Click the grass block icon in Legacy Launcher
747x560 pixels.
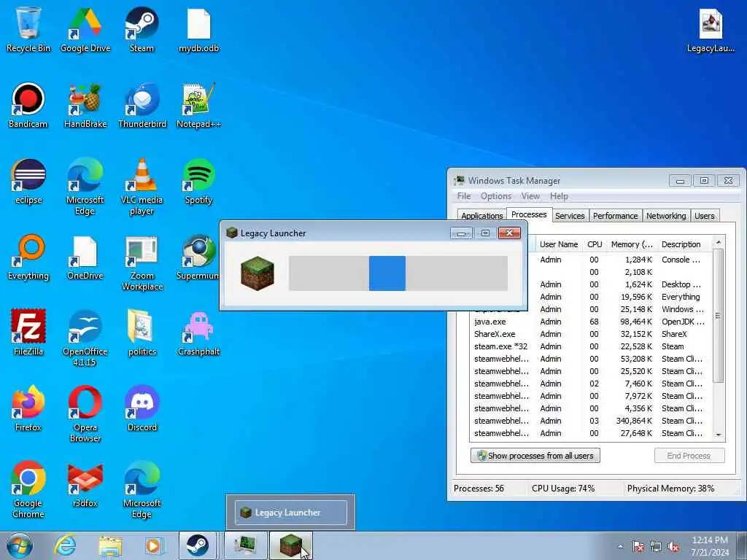point(258,273)
